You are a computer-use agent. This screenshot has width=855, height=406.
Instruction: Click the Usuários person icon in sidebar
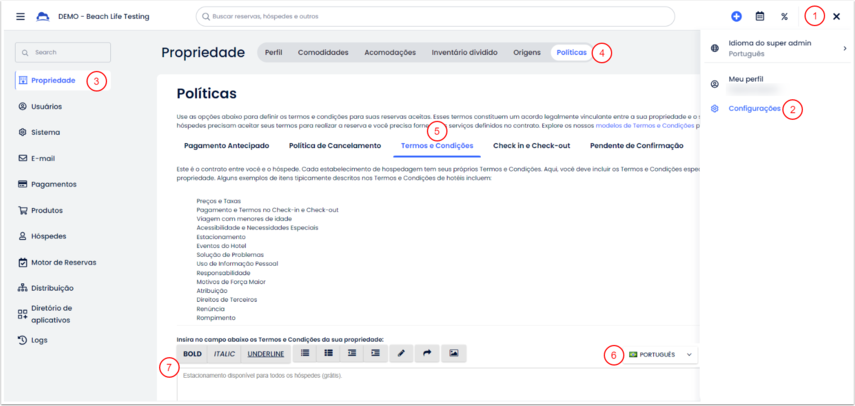point(23,106)
